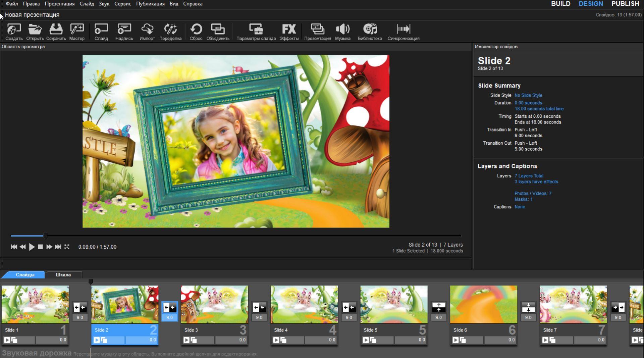
Task: Switch to the PUBLISH workspace
Action: pos(625,4)
